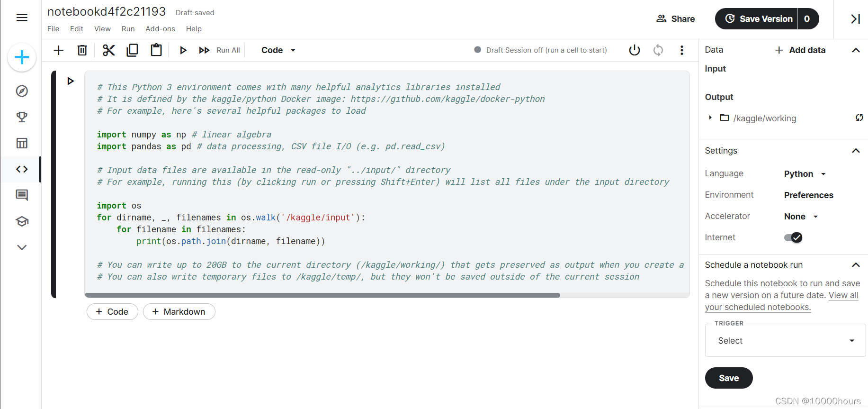Open the Help menu

click(194, 29)
